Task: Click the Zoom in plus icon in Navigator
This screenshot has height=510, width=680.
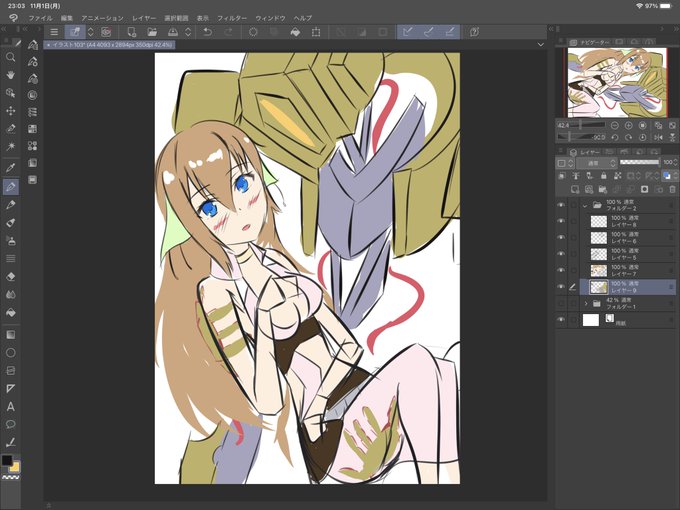Action: point(628,125)
